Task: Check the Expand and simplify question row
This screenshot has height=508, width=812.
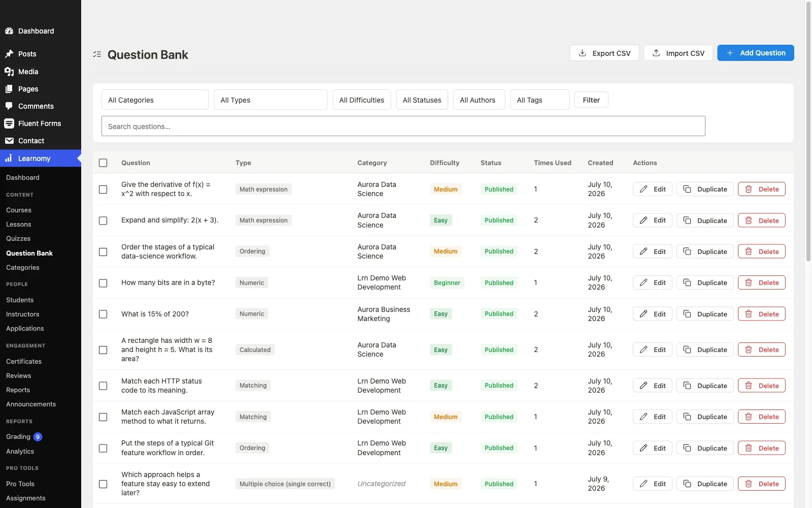Action: [x=103, y=220]
